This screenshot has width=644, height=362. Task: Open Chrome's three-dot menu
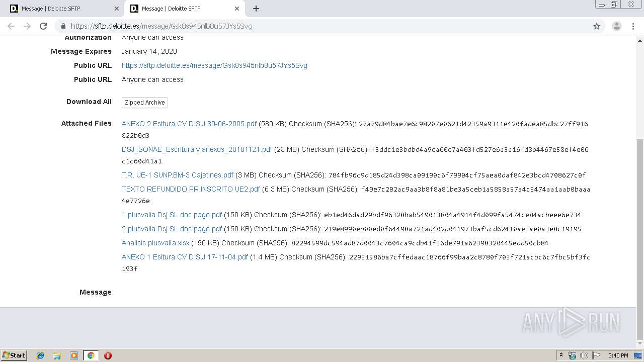(633, 26)
